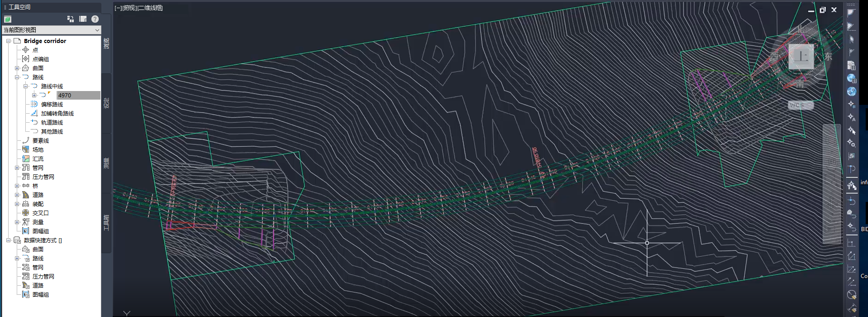Open the 当前图形视图 view dropdown
The height and width of the screenshot is (317, 868).
click(x=51, y=30)
